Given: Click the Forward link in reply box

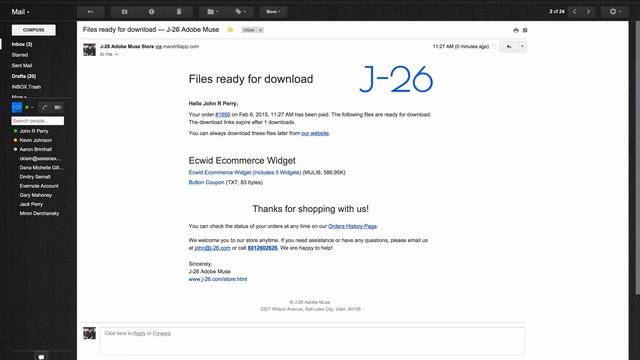Looking at the screenshot, I should pyautogui.click(x=162, y=333).
